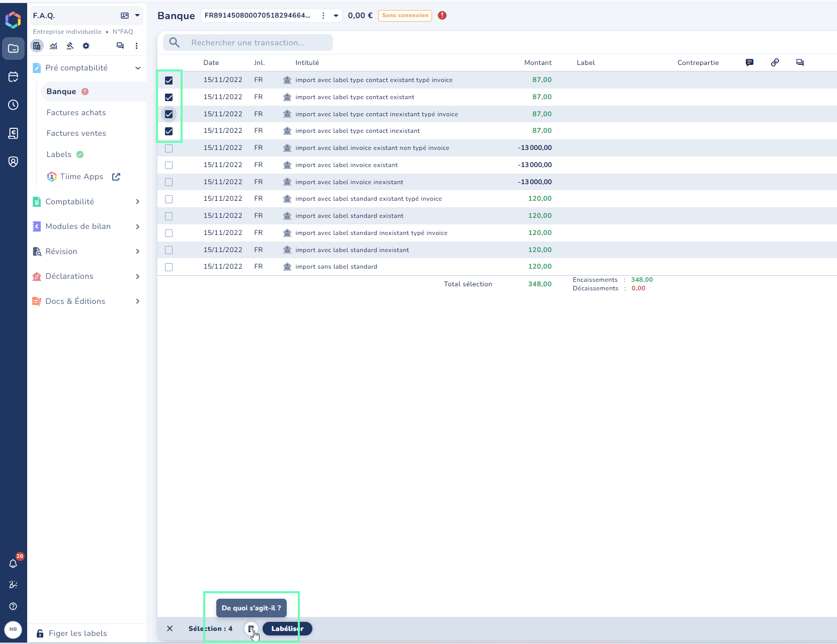The height and width of the screenshot is (644, 837).
Task: Expand the Docs & Éditions section
Action: point(138,301)
